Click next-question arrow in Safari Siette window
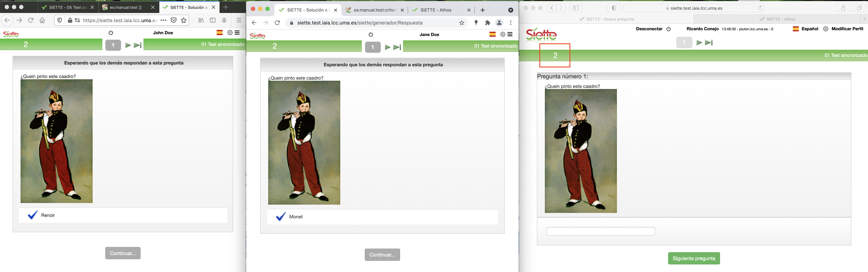 click(x=699, y=43)
